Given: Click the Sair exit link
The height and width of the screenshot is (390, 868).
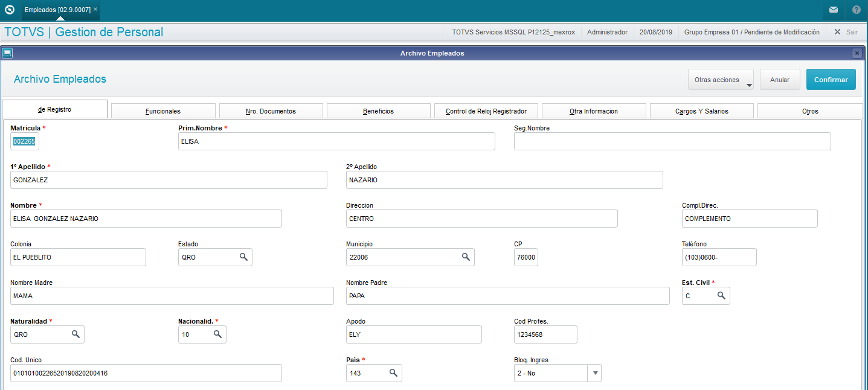Looking at the screenshot, I should pyautogui.click(x=852, y=32).
